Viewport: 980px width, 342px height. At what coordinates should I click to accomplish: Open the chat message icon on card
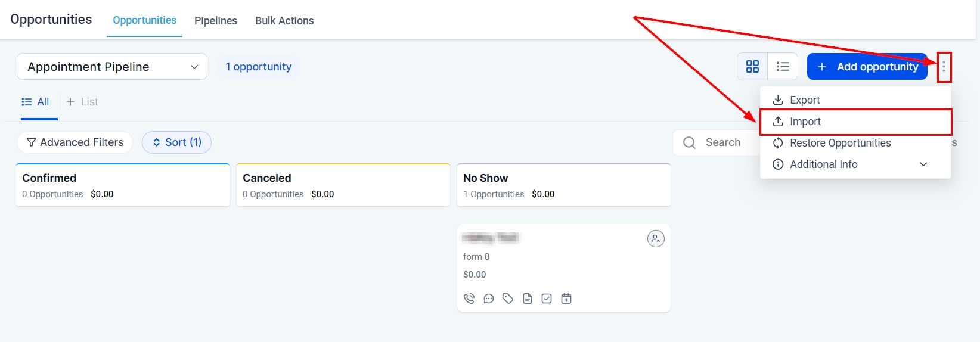tap(489, 299)
